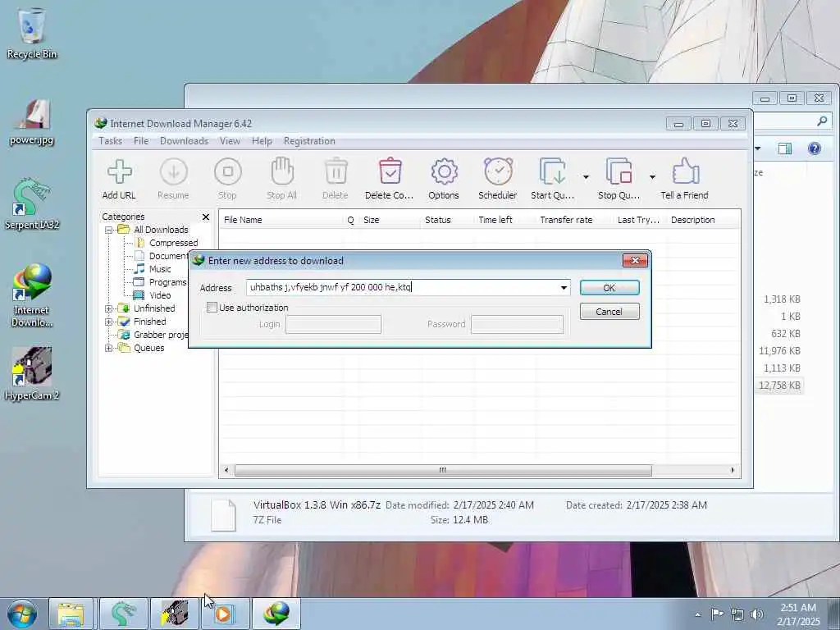This screenshot has height=630, width=840.
Task: Expand the Unfinished category node
Action: coord(109,308)
